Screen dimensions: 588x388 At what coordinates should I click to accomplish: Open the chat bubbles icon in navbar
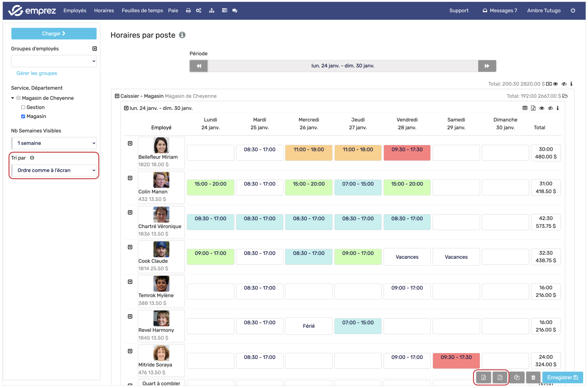235,10
